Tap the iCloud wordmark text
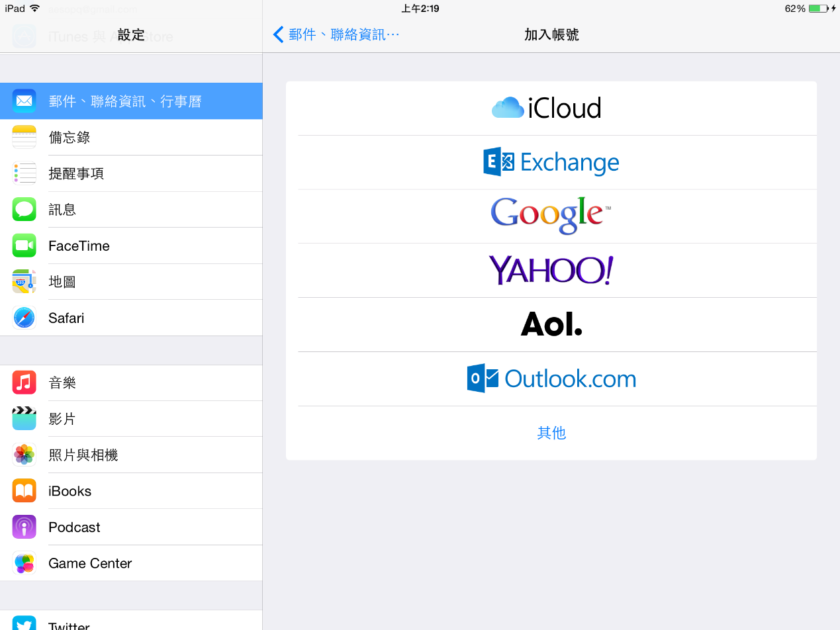 [x=565, y=108]
